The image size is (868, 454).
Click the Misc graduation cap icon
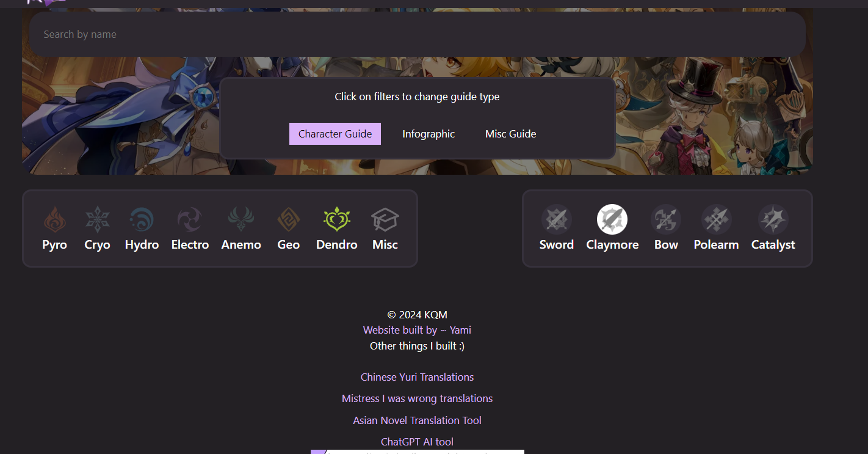[385, 219]
